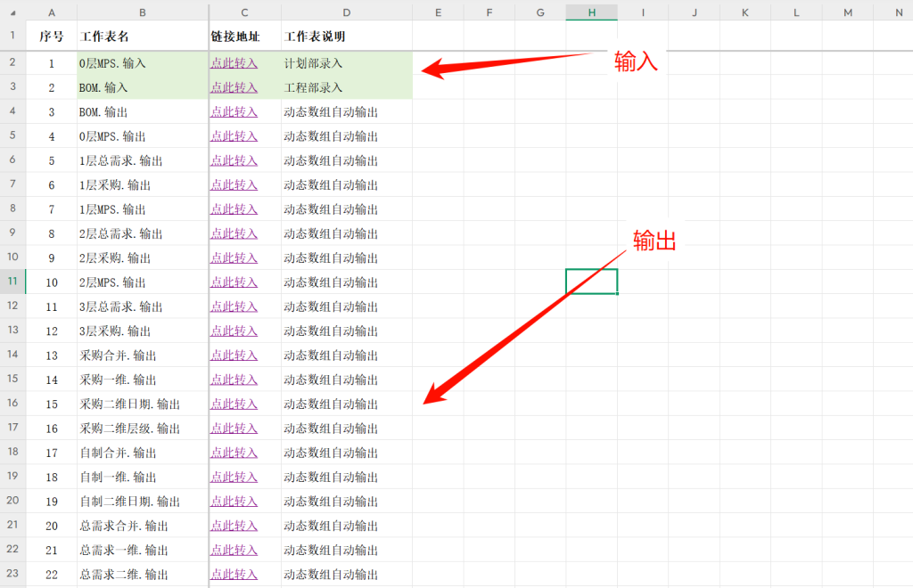Select column H header
Screen dimensions: 913x588
592,12
